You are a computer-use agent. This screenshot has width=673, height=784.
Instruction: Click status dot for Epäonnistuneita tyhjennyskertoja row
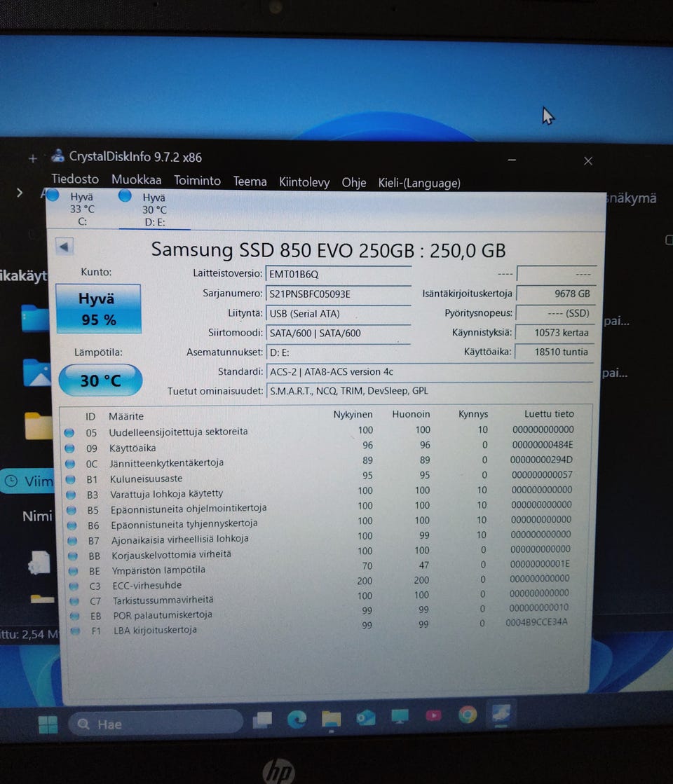tap(72, 525)
